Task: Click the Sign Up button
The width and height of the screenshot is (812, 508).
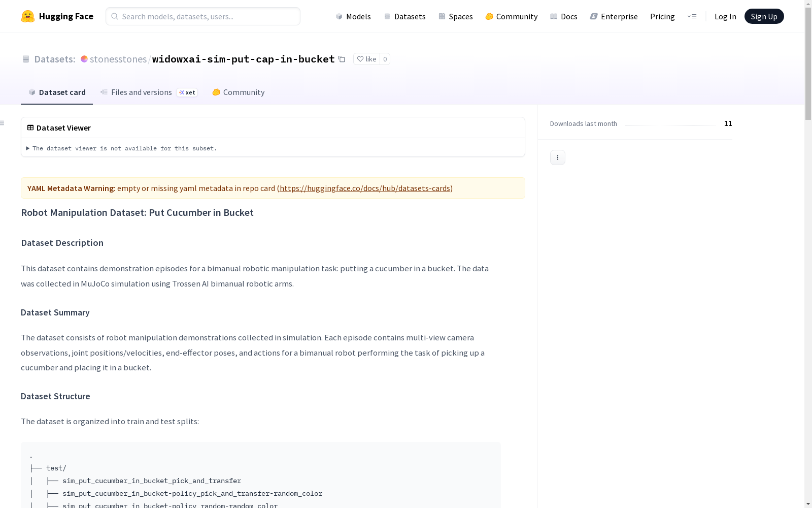Action: 764,16
